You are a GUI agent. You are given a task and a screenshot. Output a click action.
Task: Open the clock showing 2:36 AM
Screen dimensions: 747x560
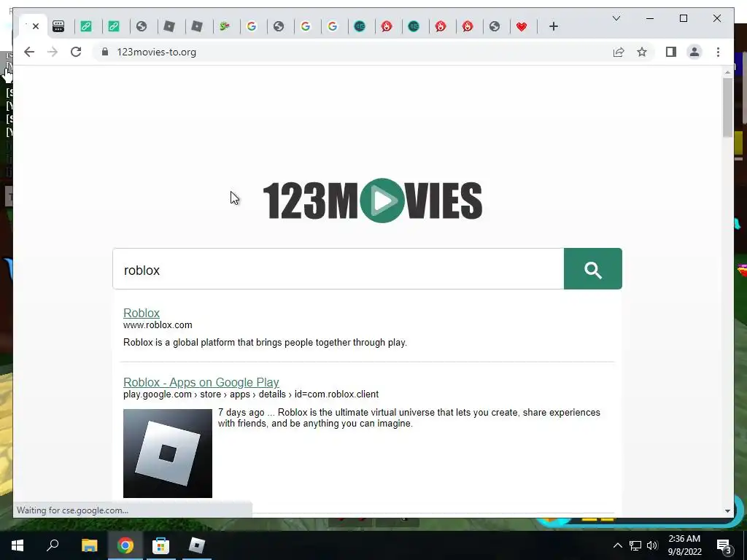click(684, 545)
